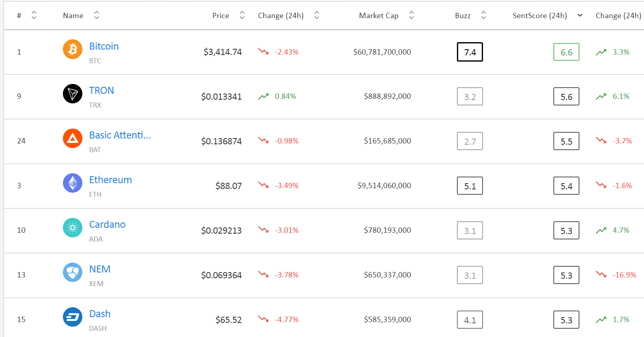Click the Cardano teal logo icon
Screen dimensions: 644x337
[72, 228]
